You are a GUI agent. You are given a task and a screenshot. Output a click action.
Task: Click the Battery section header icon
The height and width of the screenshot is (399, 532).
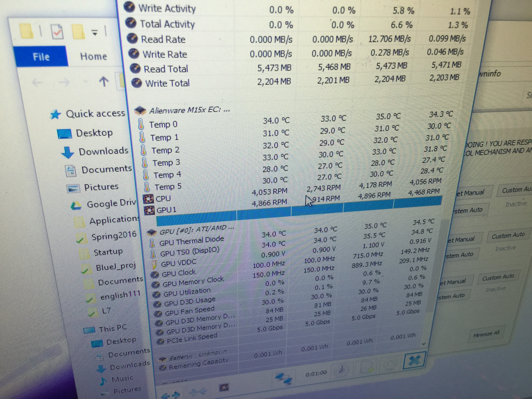pos(163,359)
